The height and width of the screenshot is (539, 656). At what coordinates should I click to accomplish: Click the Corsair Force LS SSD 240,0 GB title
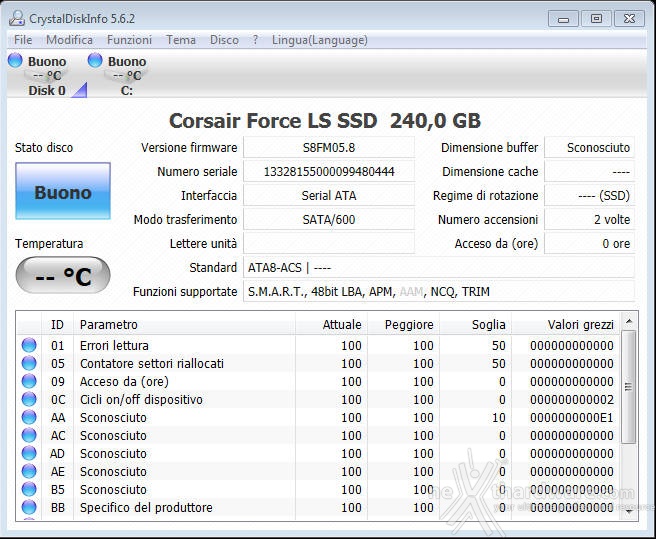coord(325,121)
